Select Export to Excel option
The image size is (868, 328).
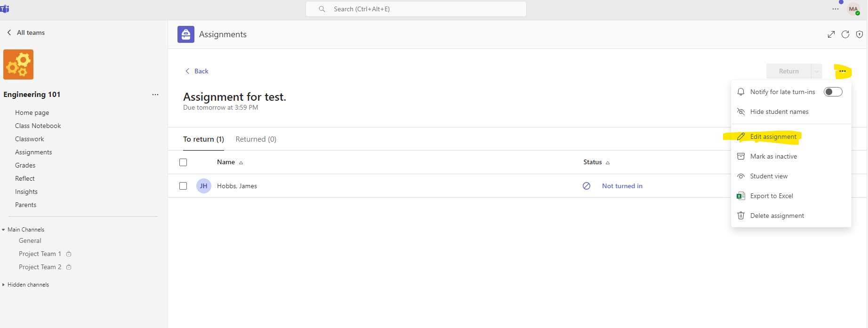tap(791, 196)
